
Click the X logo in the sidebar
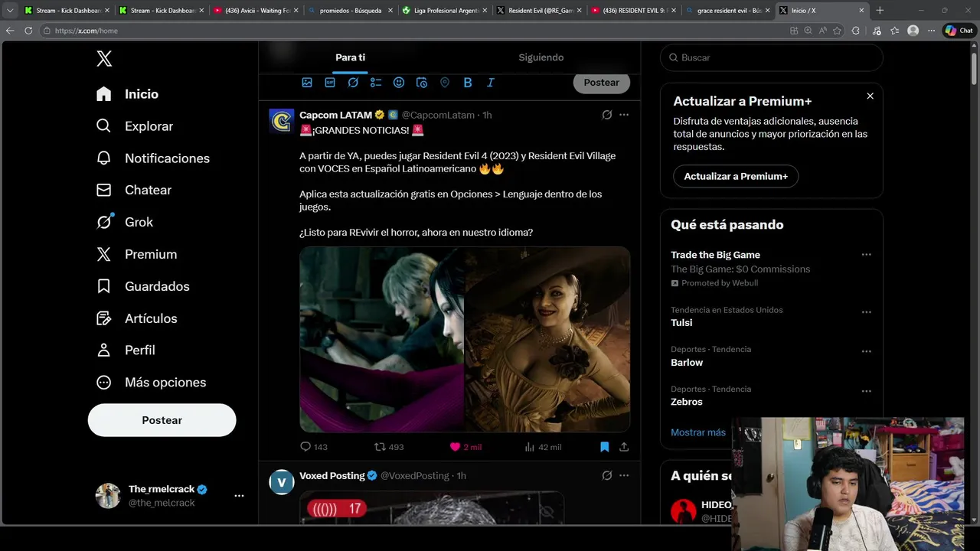pyautogui.click(x=104, y=59)
